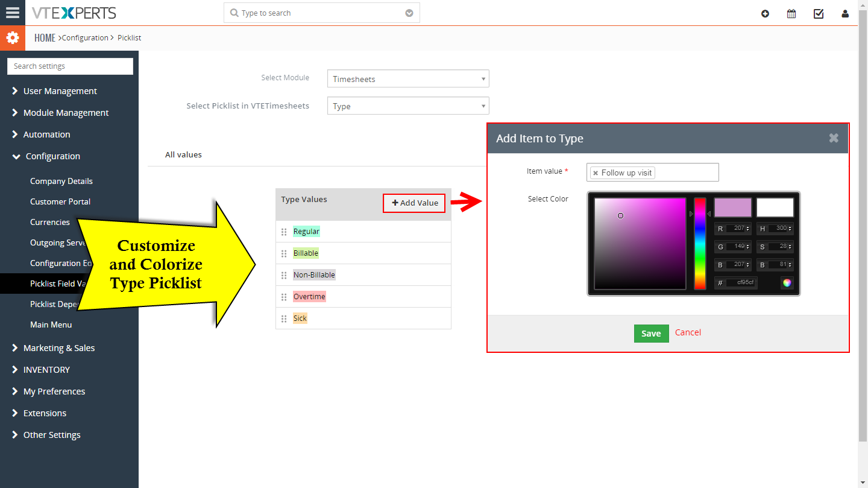Click the Type to search field
Viewport: 868px width, 488px height.
click(322, 13)
